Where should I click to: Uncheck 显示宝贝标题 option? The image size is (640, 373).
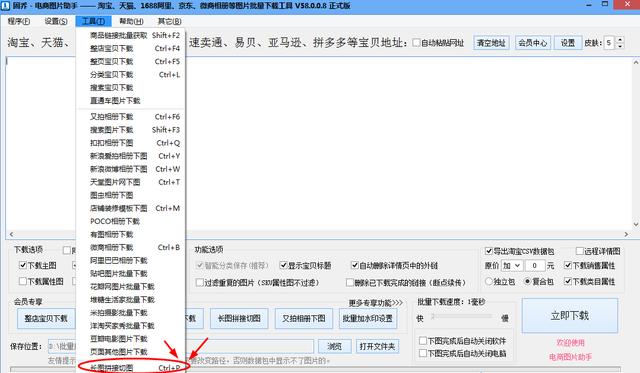(283, 266)
